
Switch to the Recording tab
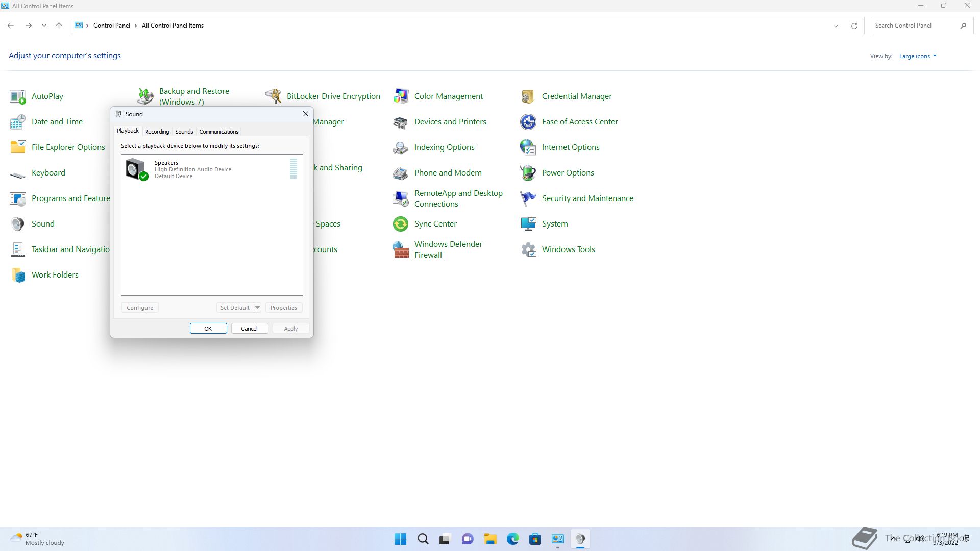(157, 132)
